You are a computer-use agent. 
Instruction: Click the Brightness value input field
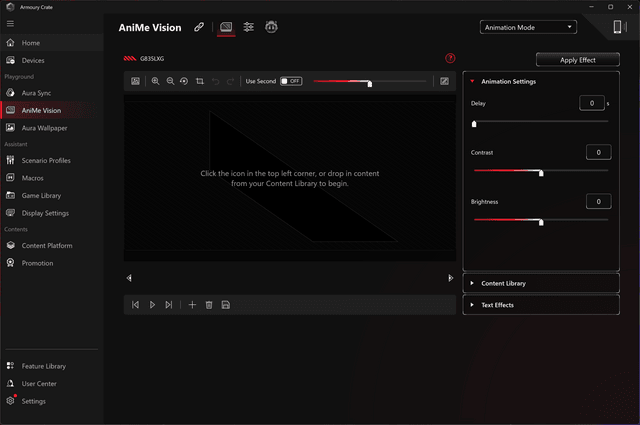[x=598, y=201]
